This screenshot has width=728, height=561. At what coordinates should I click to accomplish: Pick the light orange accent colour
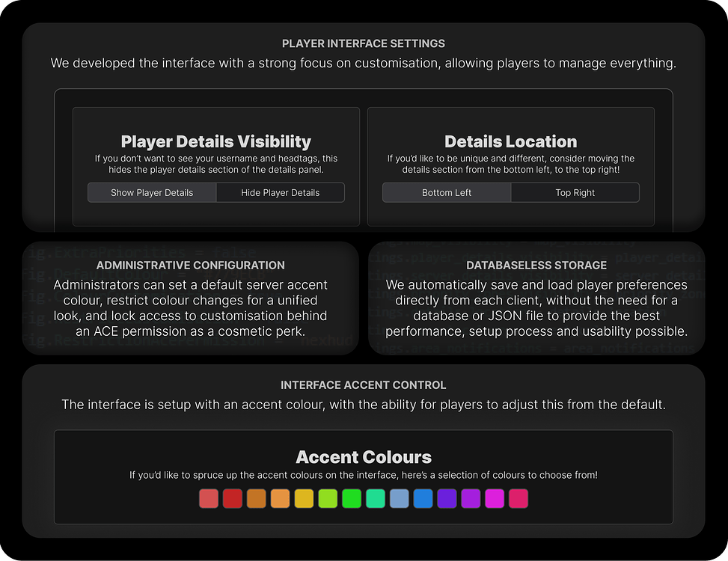(x=281, y=498)
